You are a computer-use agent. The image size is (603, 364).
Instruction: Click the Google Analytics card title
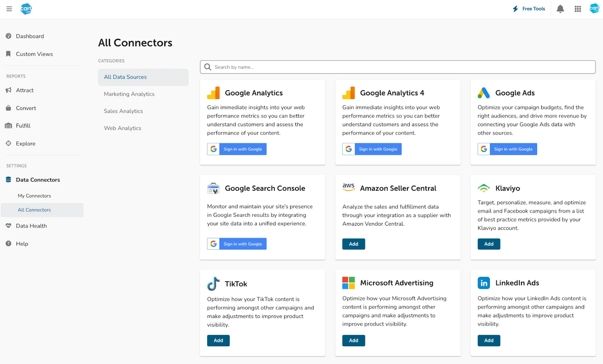[254, 93]
